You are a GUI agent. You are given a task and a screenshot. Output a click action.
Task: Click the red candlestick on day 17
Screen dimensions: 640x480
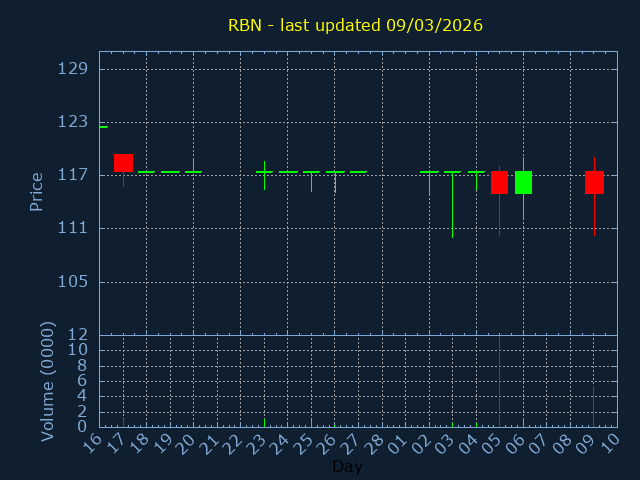(123, 162)
